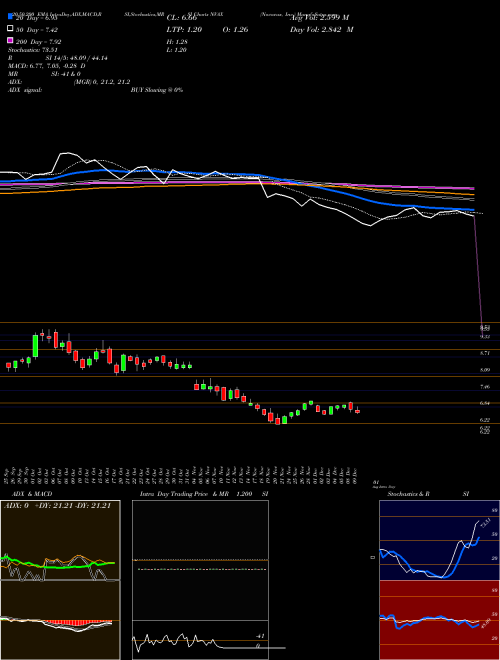Open the ADX indicator sub-chart
This screenshot has height=660, width=500.
click(x=60, y=540)
